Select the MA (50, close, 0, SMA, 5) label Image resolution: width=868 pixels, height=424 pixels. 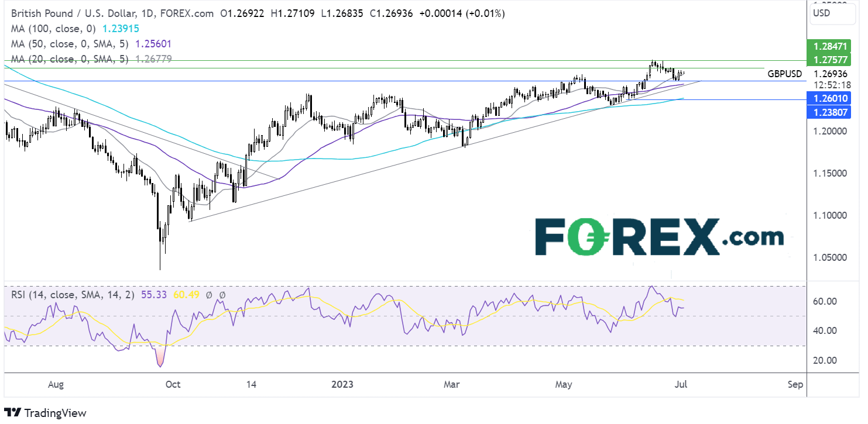coord(68,44)
